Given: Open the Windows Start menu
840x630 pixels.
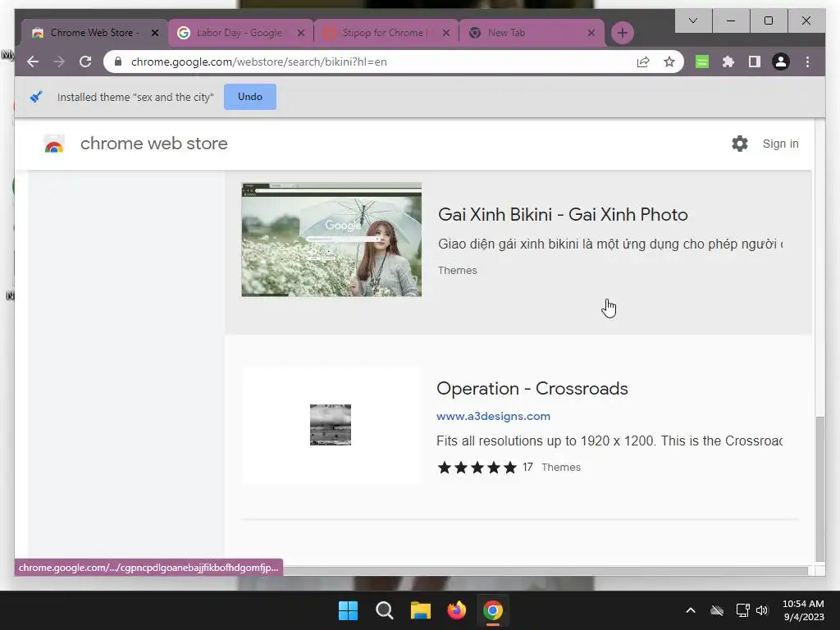Looking at the screenshot, I should [x=348, y=610].
